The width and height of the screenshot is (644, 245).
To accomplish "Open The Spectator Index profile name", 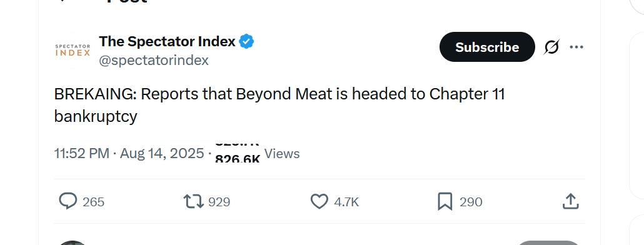I will pos(167,41).
